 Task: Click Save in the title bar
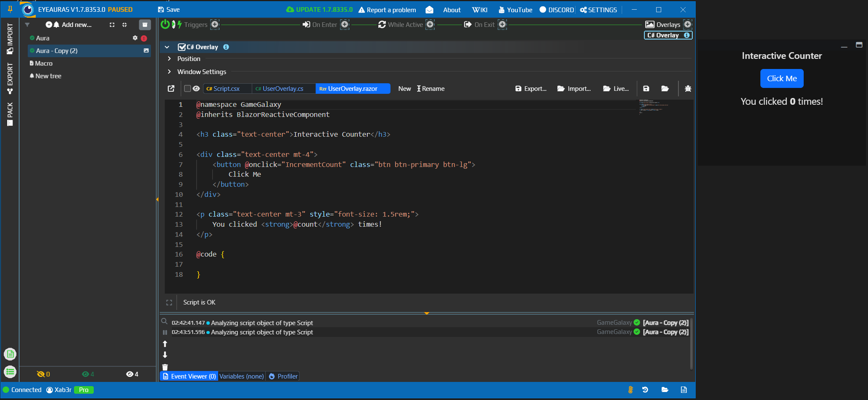click(x=169, y=9)
